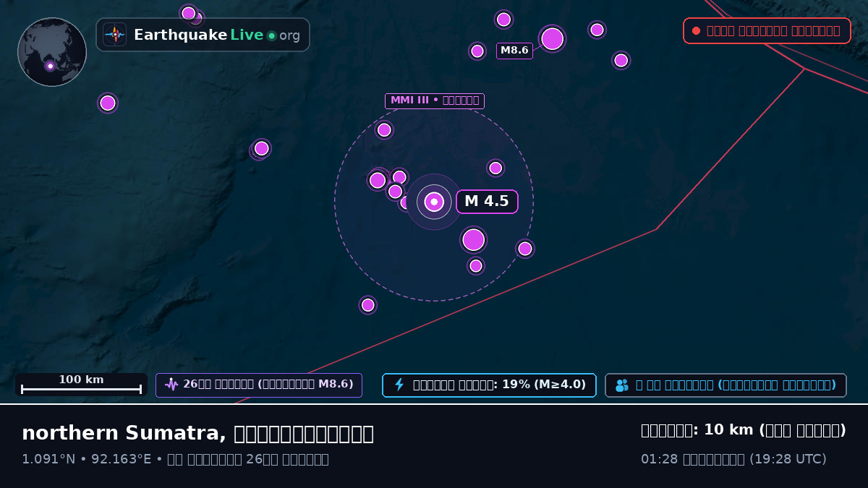Click the M 4.5 epicenter marker
The image size is (868, 488).
coord(434,202)
